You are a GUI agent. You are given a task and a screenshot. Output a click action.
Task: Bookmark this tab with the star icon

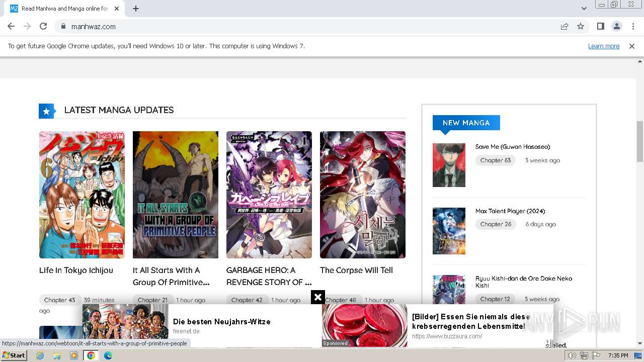(581, 26)
